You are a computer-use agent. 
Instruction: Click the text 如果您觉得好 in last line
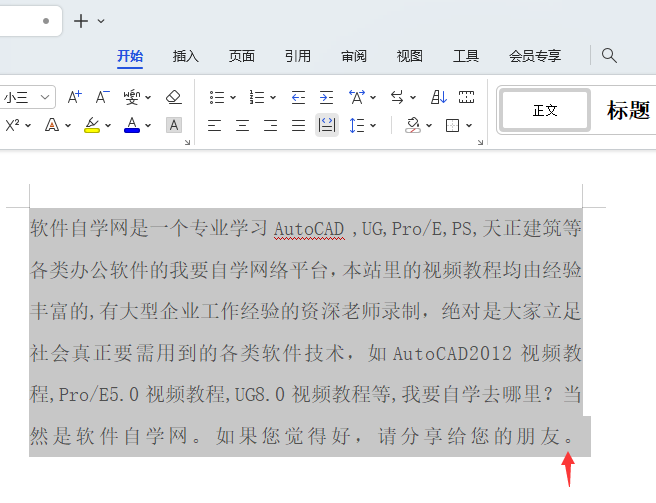pos(282,436)
